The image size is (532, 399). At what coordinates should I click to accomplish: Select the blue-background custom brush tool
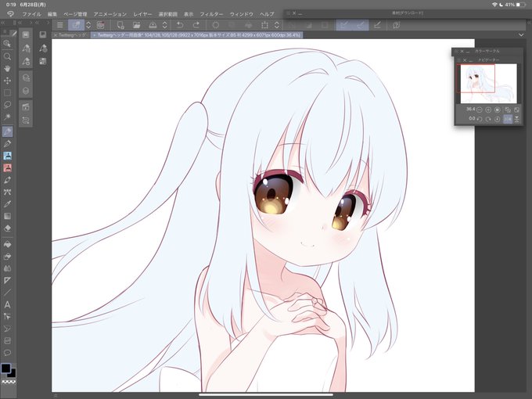(7, 156)
